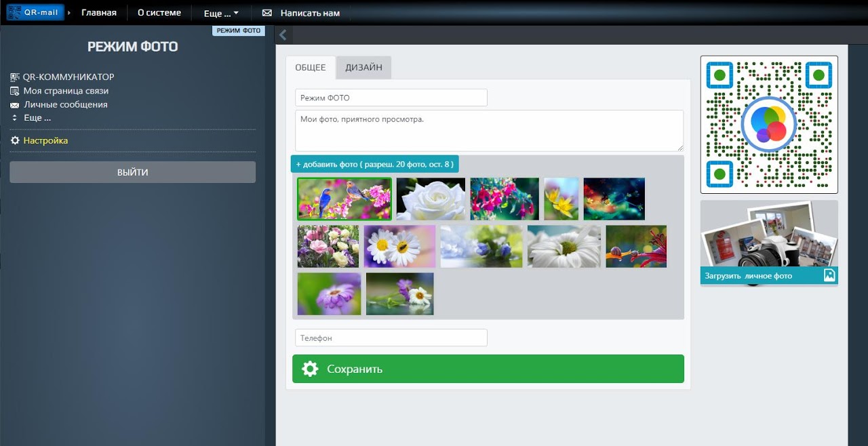Open О системе menu item
The width and height of the screenshot is (868, 446).
coord(159,12)
